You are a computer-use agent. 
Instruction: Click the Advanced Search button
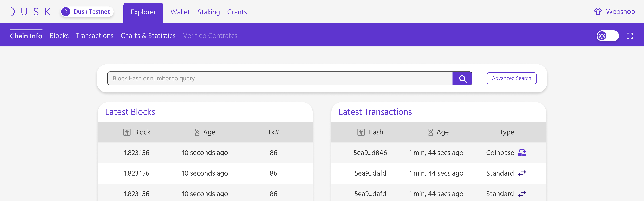(x=512, y=78)
